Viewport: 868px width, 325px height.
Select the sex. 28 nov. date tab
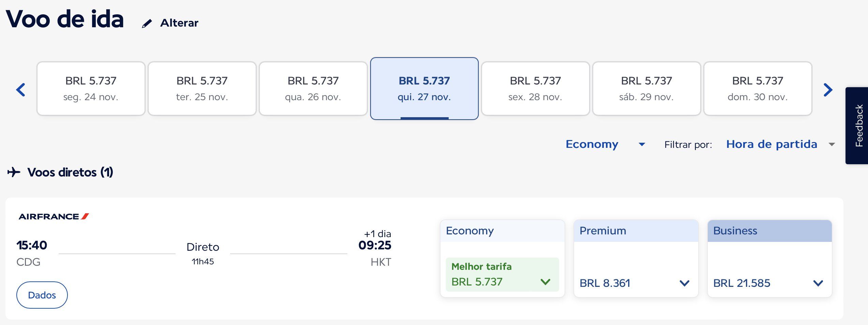[x=536, y=89]
